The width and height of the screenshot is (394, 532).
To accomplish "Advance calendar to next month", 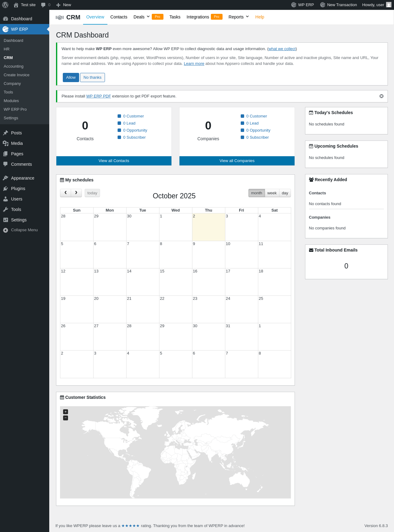I will 76,193.
